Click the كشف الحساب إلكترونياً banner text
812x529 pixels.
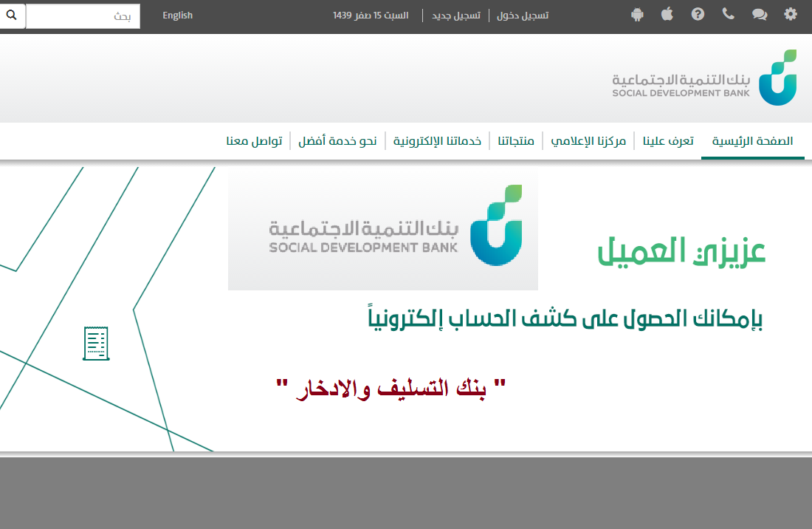565,318
